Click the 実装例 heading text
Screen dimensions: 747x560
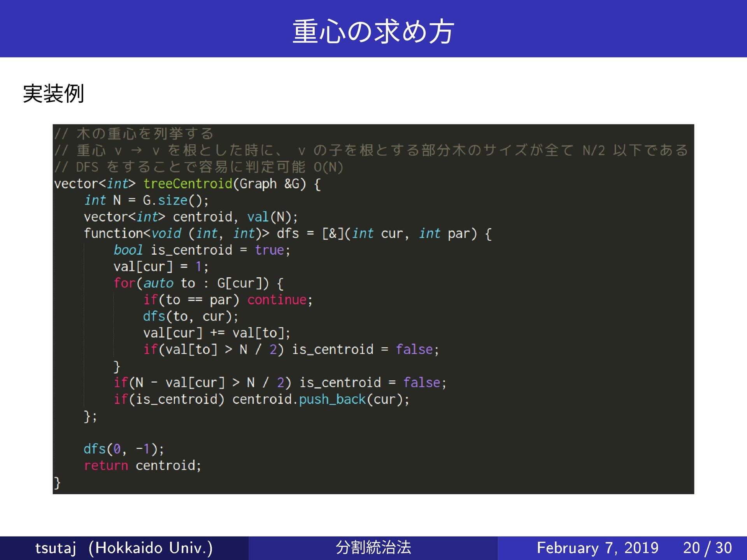click(x=53, y=94)
